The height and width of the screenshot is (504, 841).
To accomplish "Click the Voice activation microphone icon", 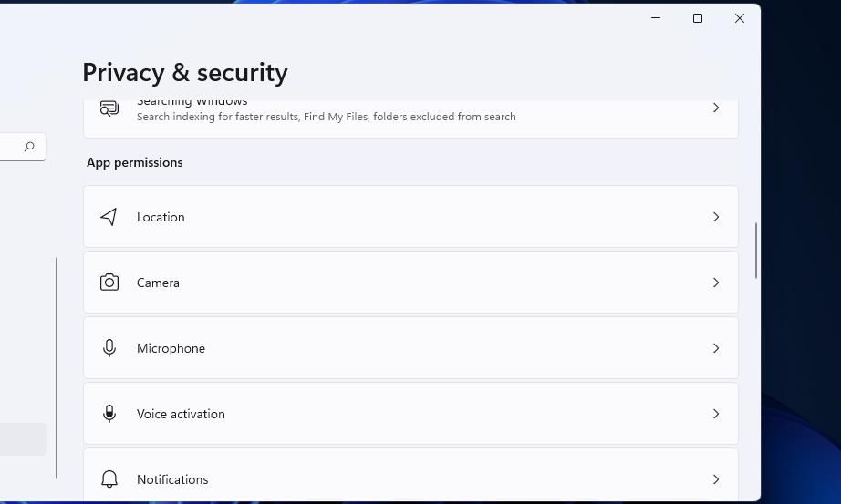I will click(109, 414).
